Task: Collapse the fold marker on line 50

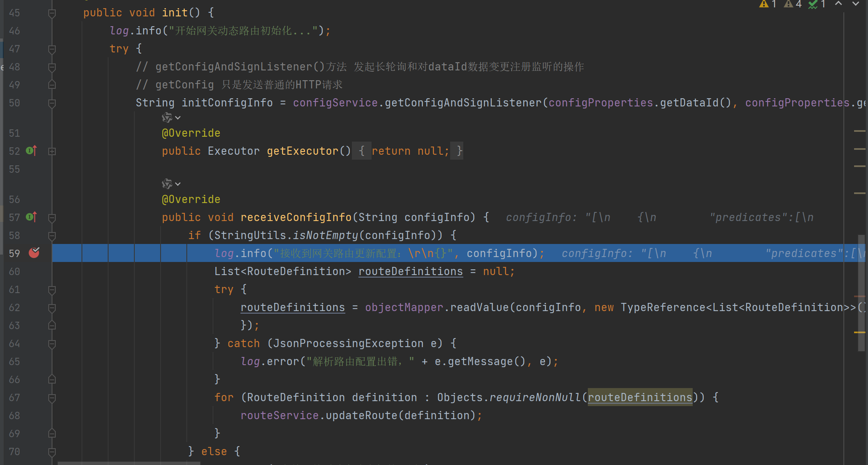Action: (x=52, y=103)
